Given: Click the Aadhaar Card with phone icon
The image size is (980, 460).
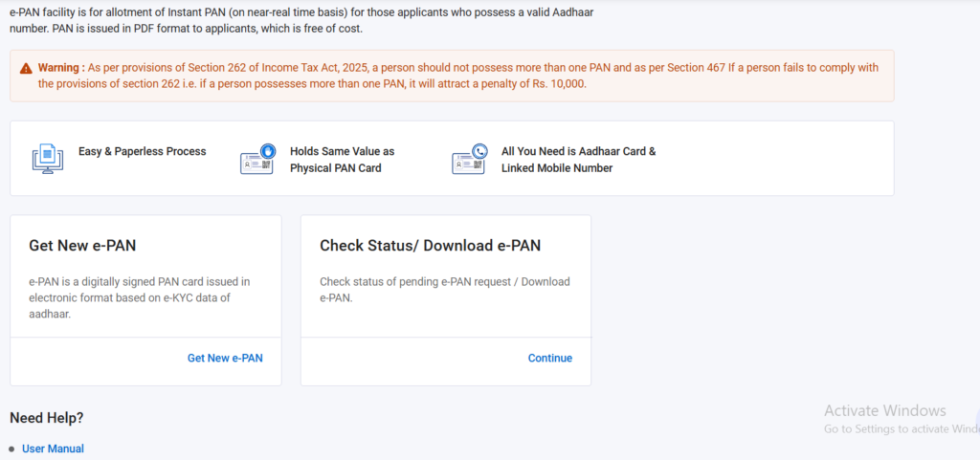Looking at the screenshot, I should (469, 159).
